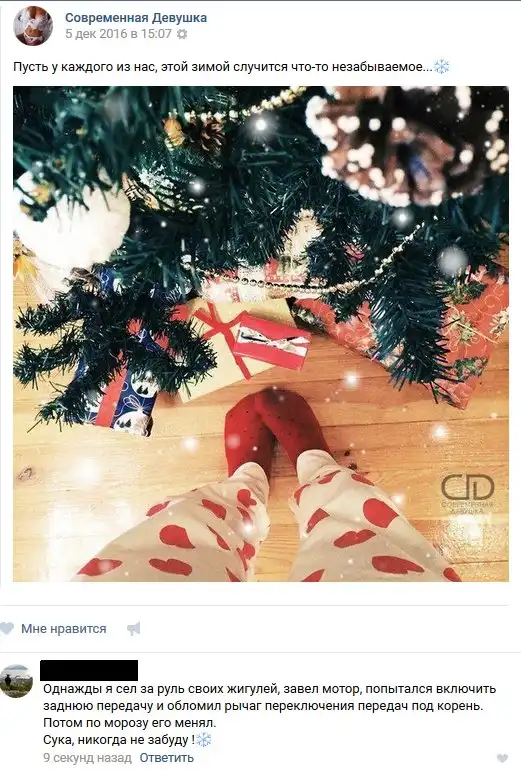Click the gear icon beside the post date
The width and height of the screenshot is (521, 773).
pyautogui.click(x=182, y=34)
